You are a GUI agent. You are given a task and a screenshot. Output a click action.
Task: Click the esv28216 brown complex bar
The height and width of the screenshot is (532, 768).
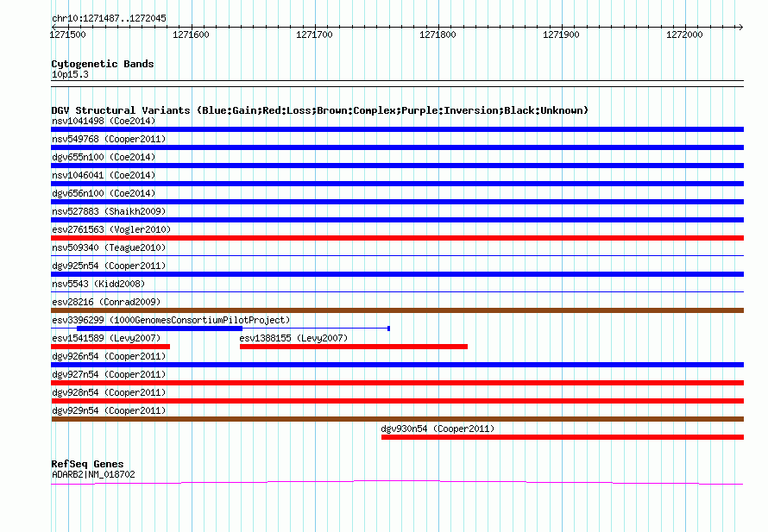[397, 310]
